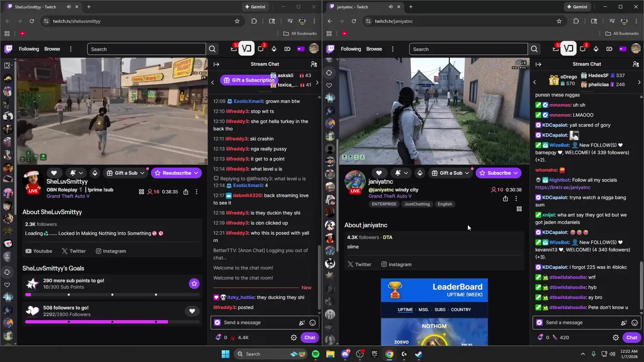The height and width of the screenshot is (362, 644).
Task: Open chat settings gear in janiyatnc window
Action: [x=616, y=337]
